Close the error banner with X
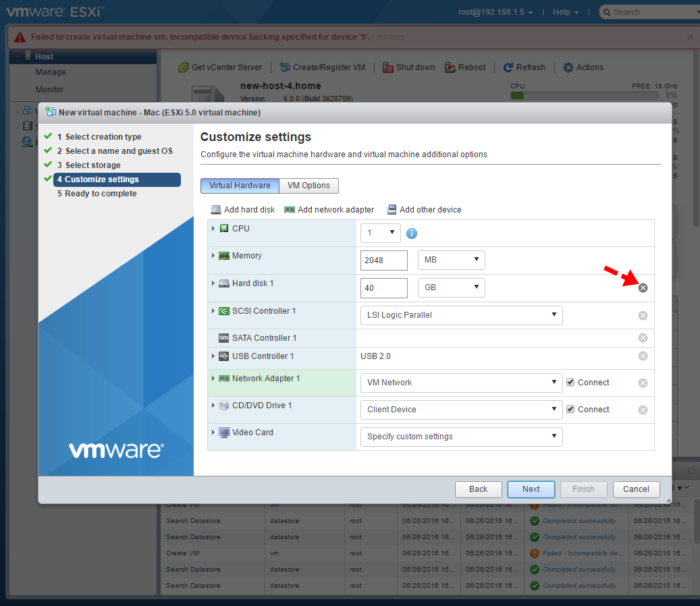700x606 pixels. click(690, 37)
